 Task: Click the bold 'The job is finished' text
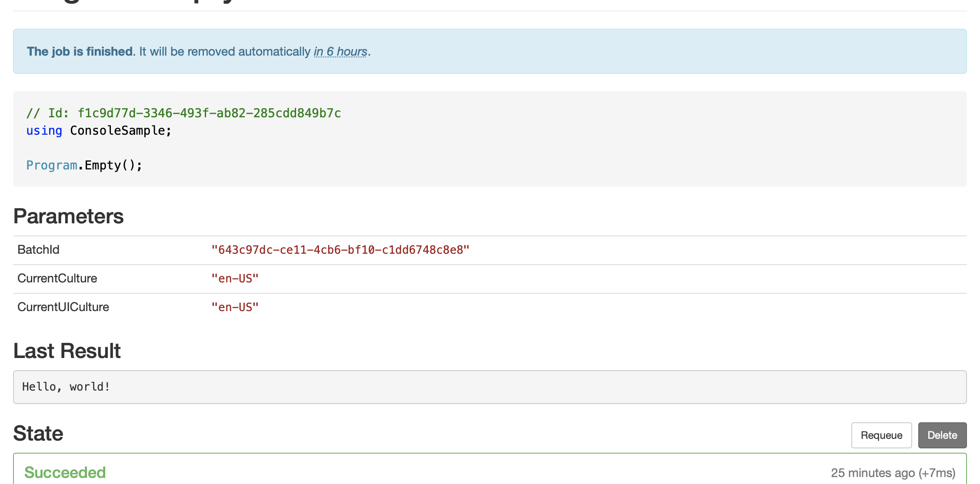click(x=80, y=52)
